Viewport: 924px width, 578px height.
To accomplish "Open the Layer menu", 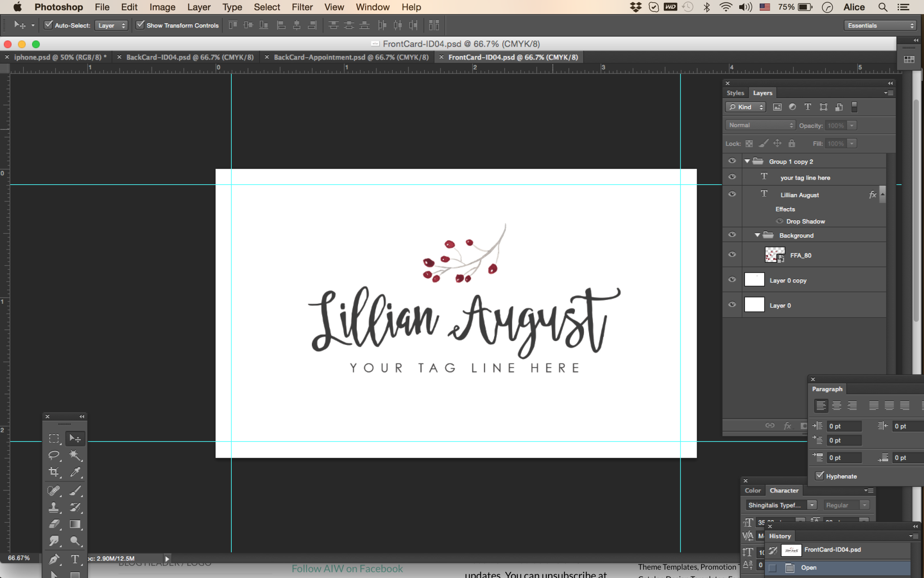I will coord(199,7).
